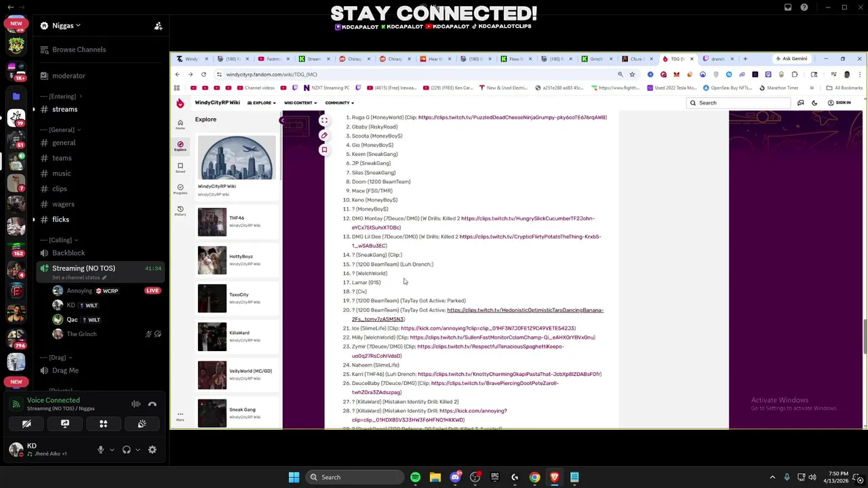Click the fullscreen expand icon on article
868x488 pixels.
[324, 121]
